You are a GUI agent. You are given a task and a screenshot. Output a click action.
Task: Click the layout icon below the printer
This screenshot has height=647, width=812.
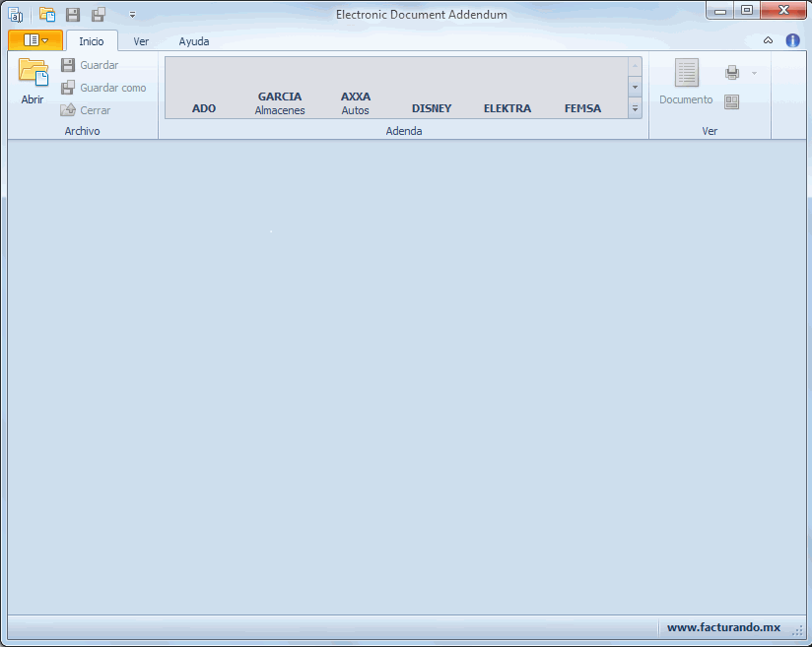732,101
